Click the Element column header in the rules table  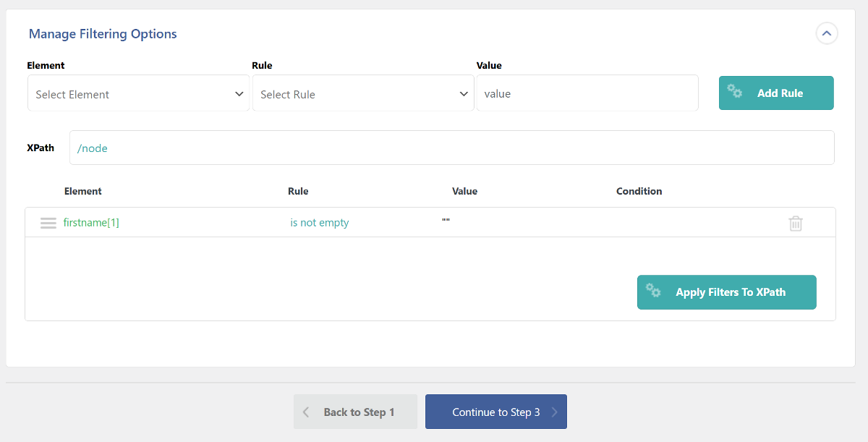tap(83, 192)
